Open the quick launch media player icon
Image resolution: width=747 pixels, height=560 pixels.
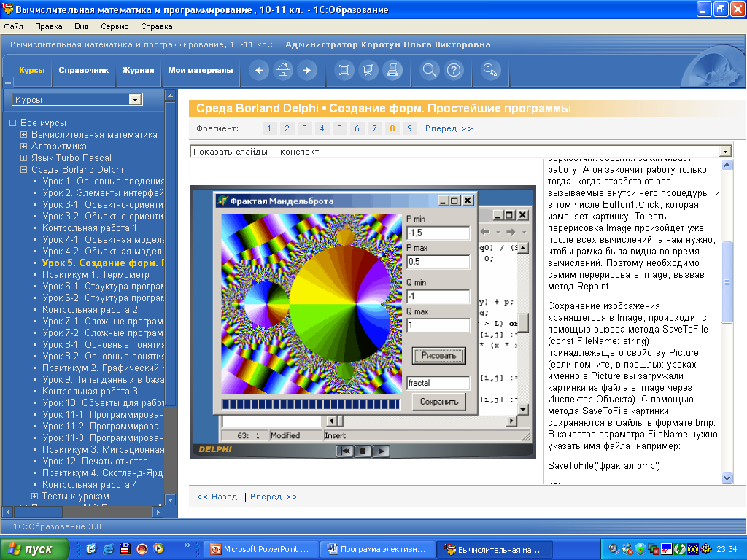point(158,549)
